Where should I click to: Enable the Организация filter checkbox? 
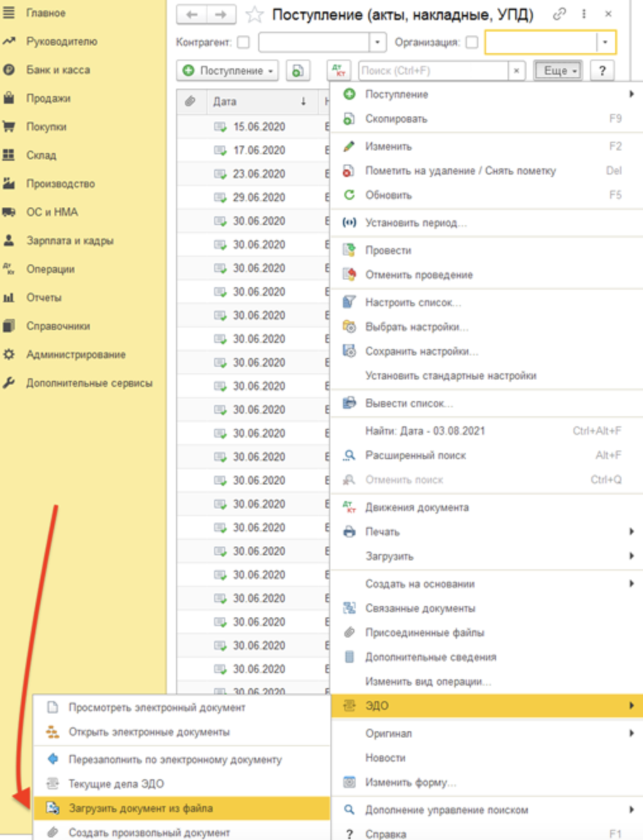tap(471, 42)
